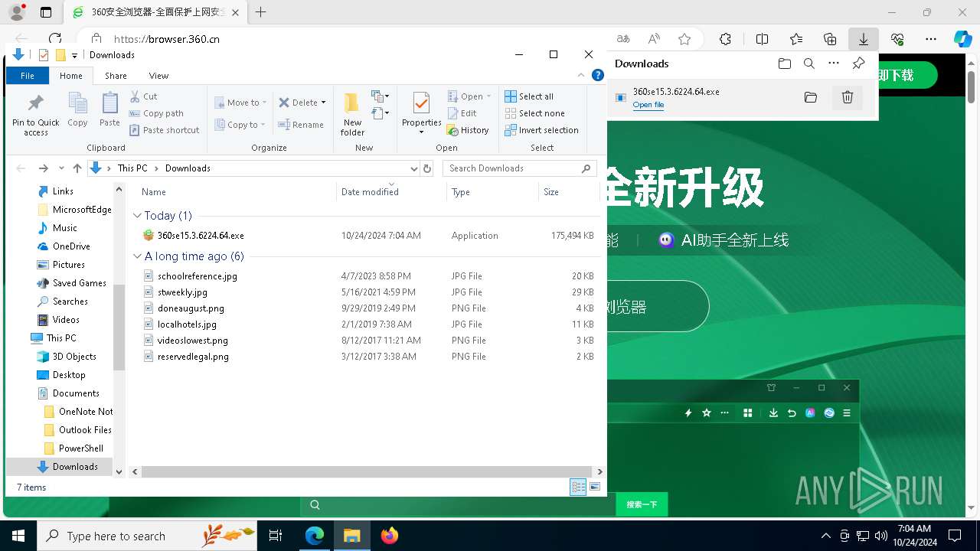Select Documents in navigation pane

click(x=76, y=393)
